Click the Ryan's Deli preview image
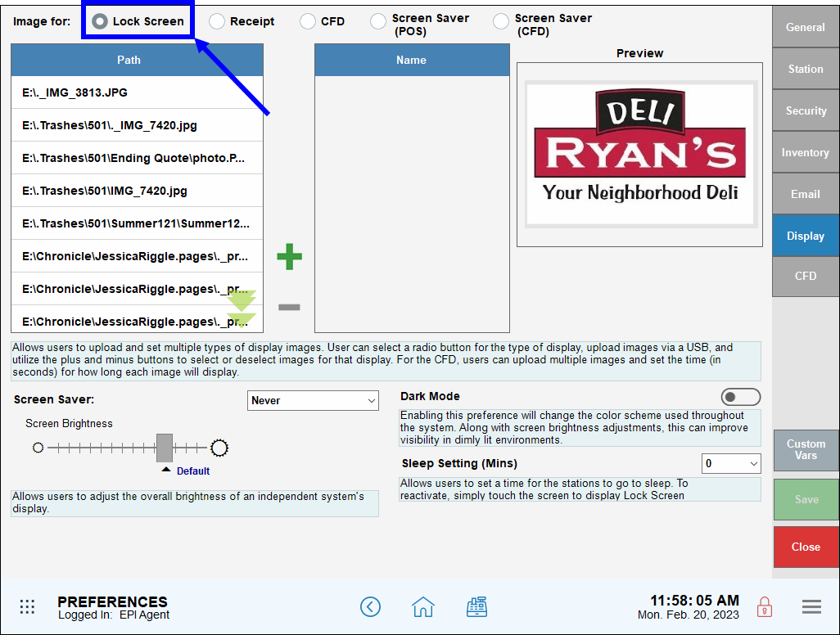This screenshot has width=840, height=635. click(x=639, y=155)
